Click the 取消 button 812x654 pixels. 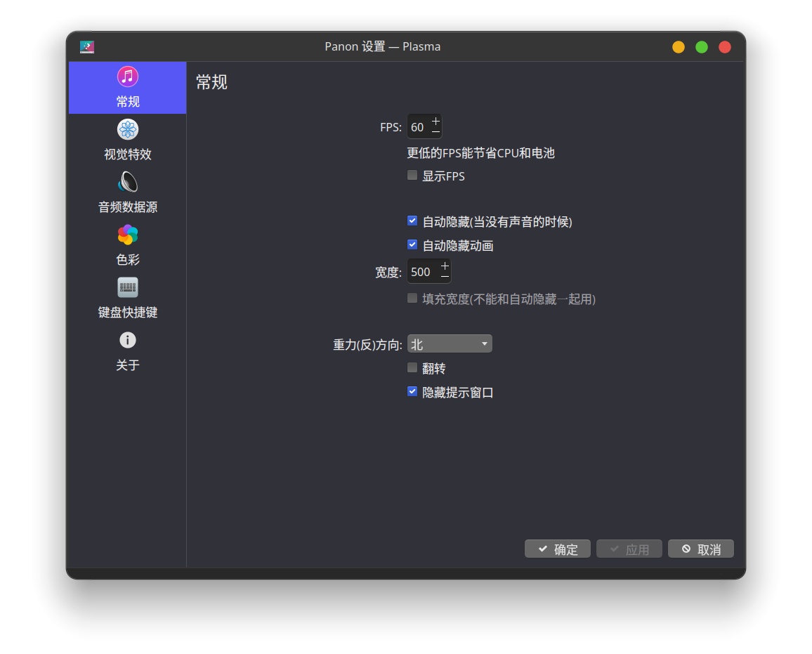tap(700, 549)
